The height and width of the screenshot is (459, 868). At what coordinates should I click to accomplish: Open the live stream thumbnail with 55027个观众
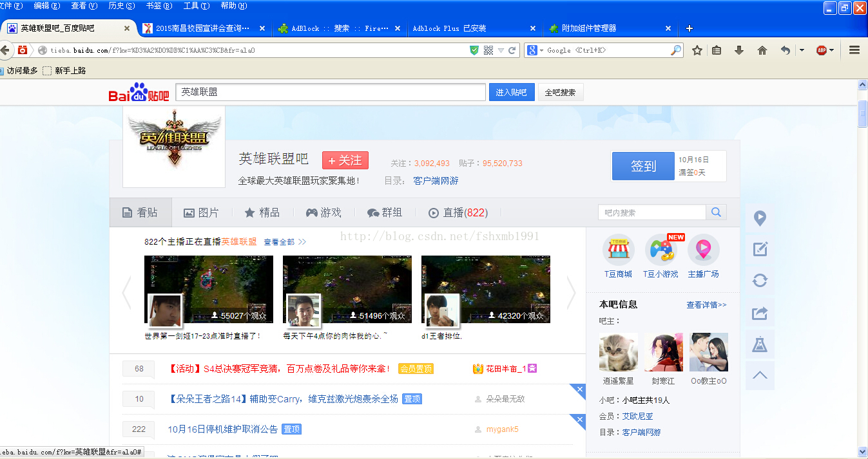[209, 289]
